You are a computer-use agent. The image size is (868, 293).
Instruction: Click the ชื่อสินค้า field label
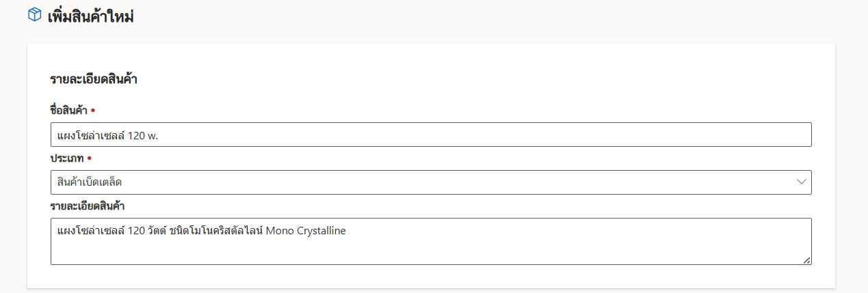point(68,111)
